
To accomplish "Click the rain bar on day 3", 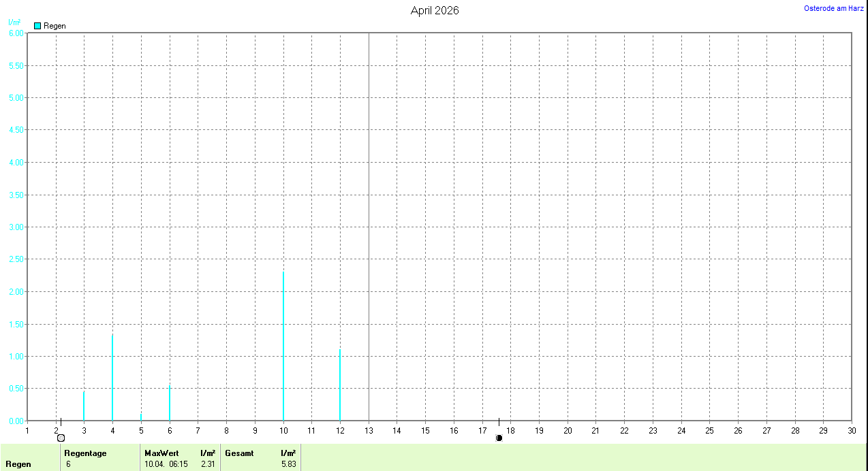I will [x=84, y=406].
